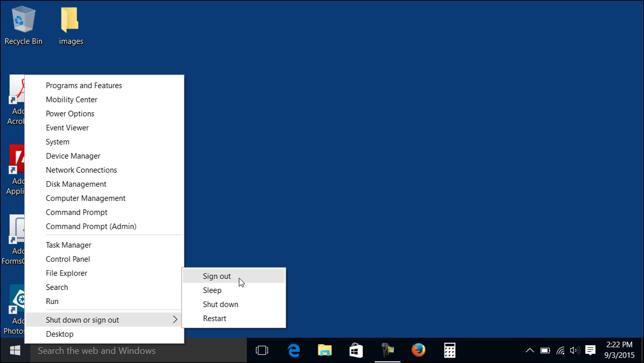Open File Explorer from the taskbar
This screenshot has height=363, width=644.
(x=325, y=350)
